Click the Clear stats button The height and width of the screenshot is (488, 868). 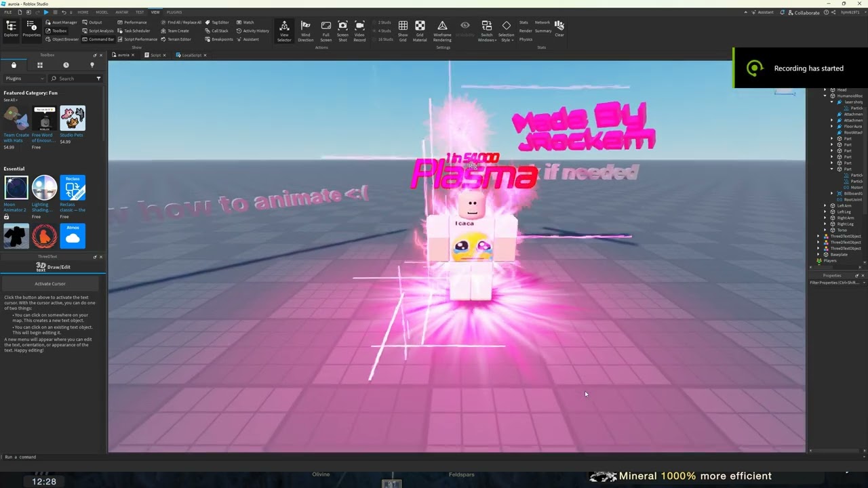coord(559,28)
